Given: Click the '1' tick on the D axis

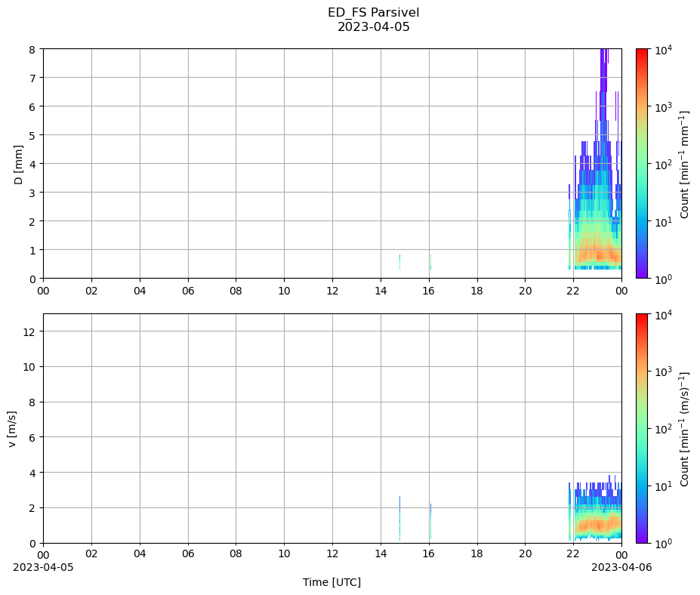Looking at the screenshot, I should [x=32, y=251].
